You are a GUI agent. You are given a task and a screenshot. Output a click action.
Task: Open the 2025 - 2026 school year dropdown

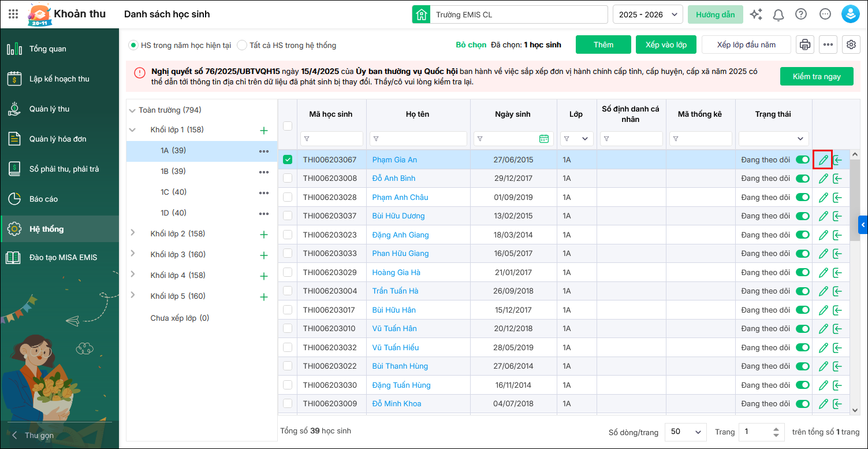647,14
